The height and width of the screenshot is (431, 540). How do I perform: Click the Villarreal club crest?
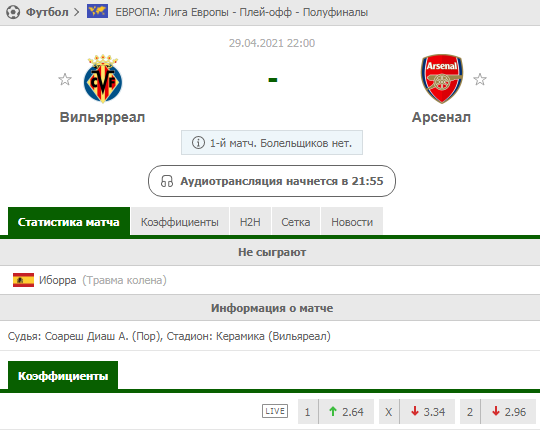(103, 79)
